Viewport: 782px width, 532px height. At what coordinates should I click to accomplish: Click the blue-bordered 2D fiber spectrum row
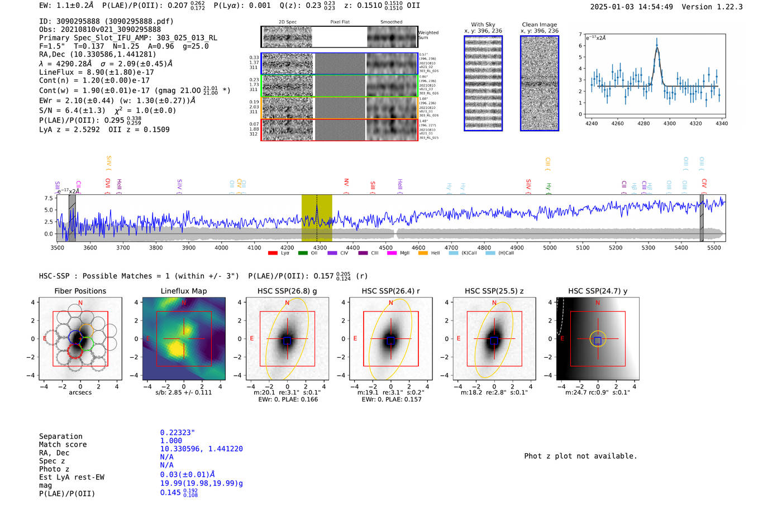340,64
